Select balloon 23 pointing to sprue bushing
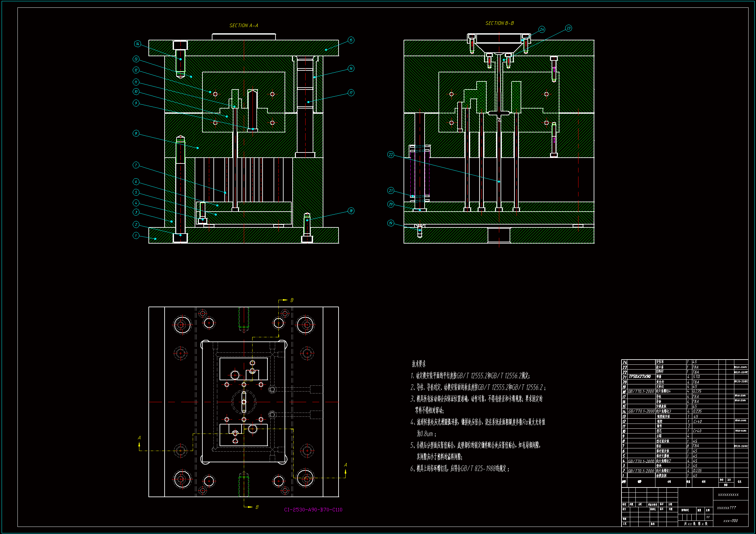756x534 pixels. point(569,28)
